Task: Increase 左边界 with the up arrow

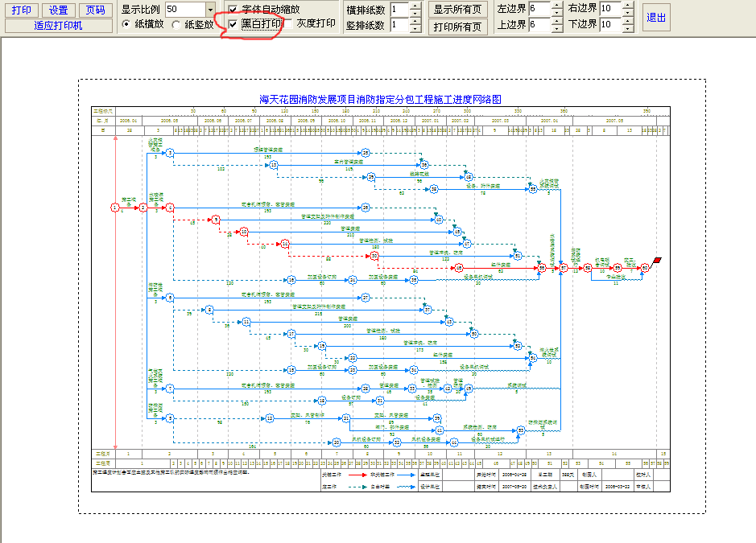Action: (557, 6)
